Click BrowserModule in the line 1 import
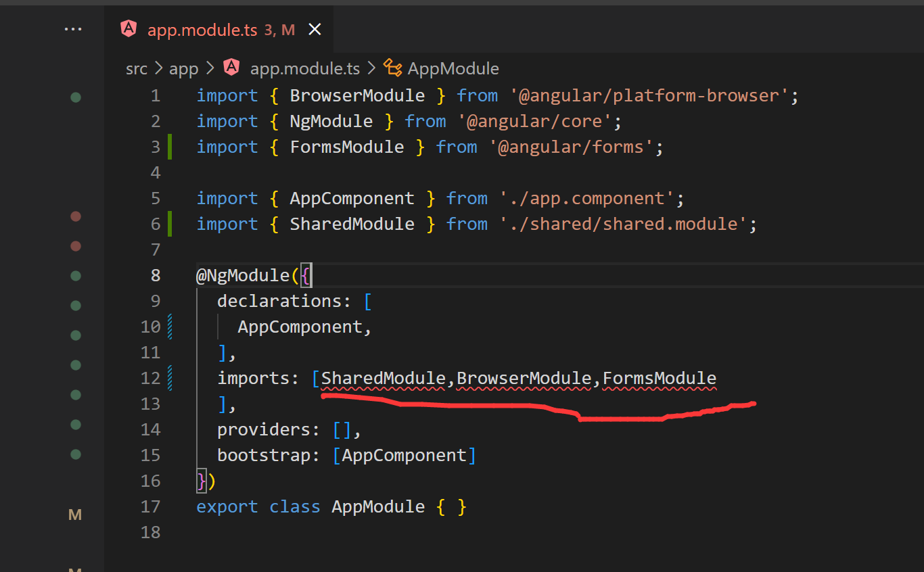This screenshot has height=572, width=924. (x=357, y=96)
